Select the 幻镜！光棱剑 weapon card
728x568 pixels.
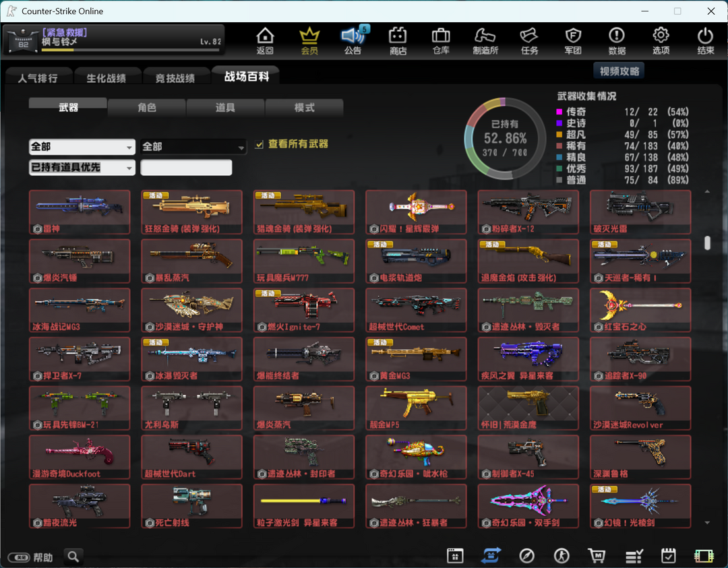(640, 506)
